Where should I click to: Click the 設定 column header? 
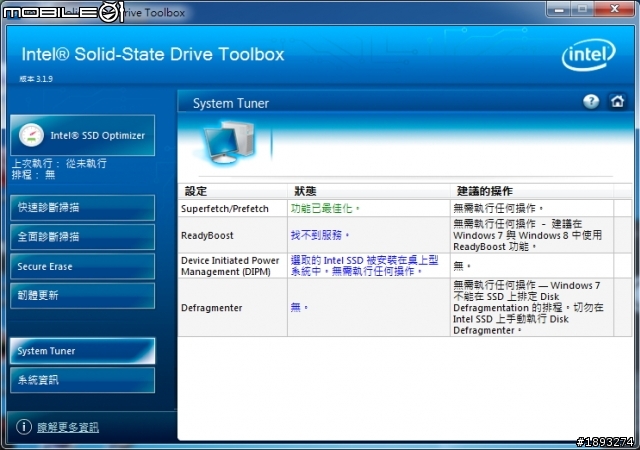[x=233, y=191]
